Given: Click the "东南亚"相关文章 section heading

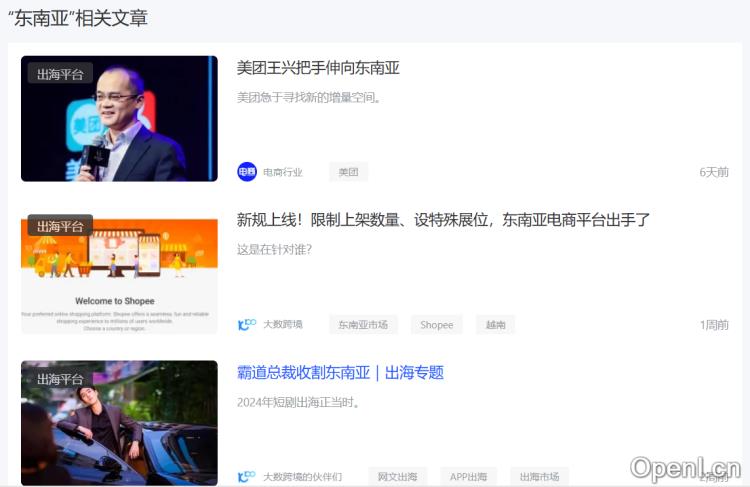Looking at the screenshot, I should (x=77, y=18).
